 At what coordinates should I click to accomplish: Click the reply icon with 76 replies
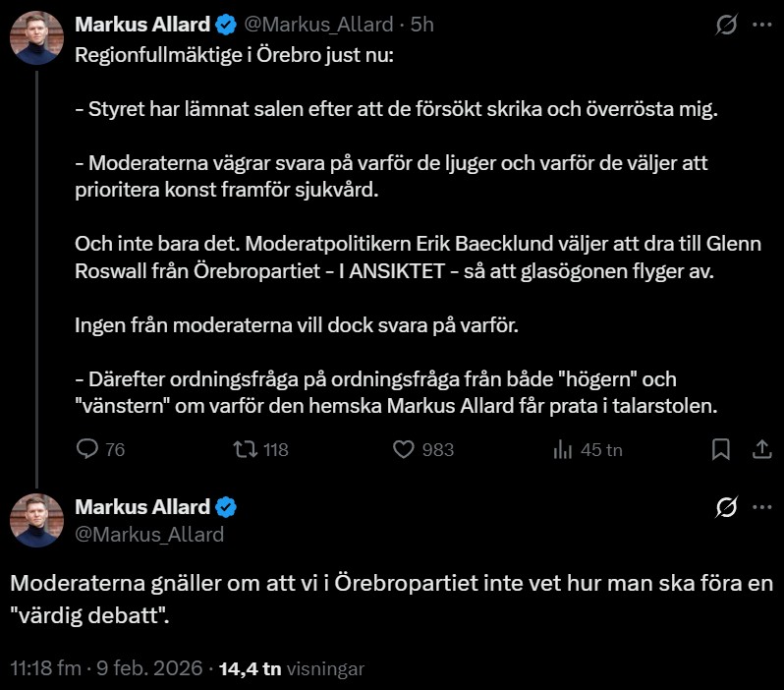click(87, 449)
